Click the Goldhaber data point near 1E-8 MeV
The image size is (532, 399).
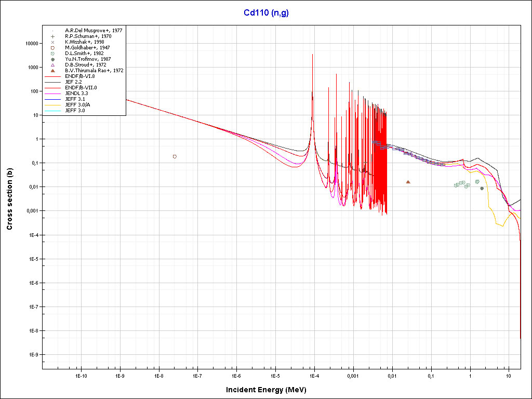175,156
